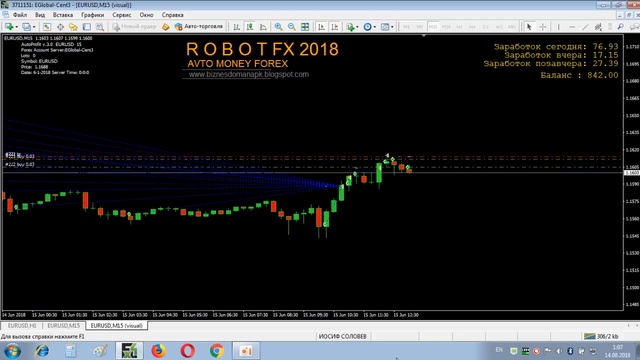The height and width of the screenshot is (360, 640).
Task: Open Opera from the taskbar
Action: [x=187, y=351]
